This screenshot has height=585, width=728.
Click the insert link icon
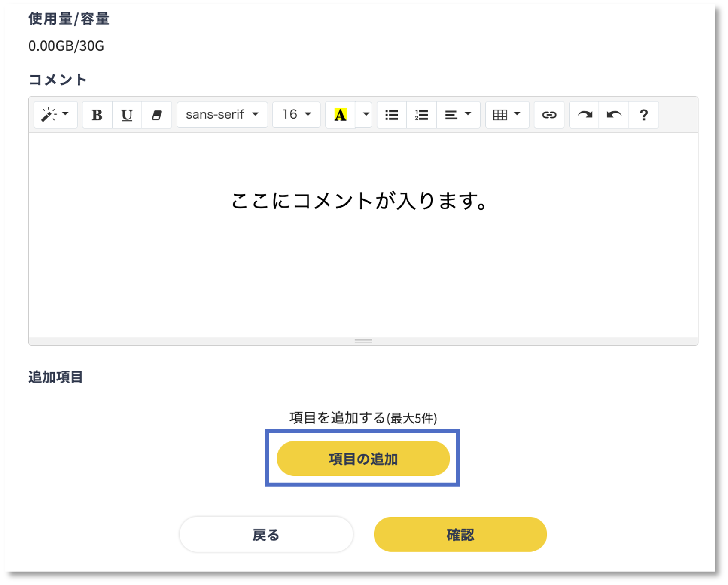pyautogui.click(x=549, y=115)
